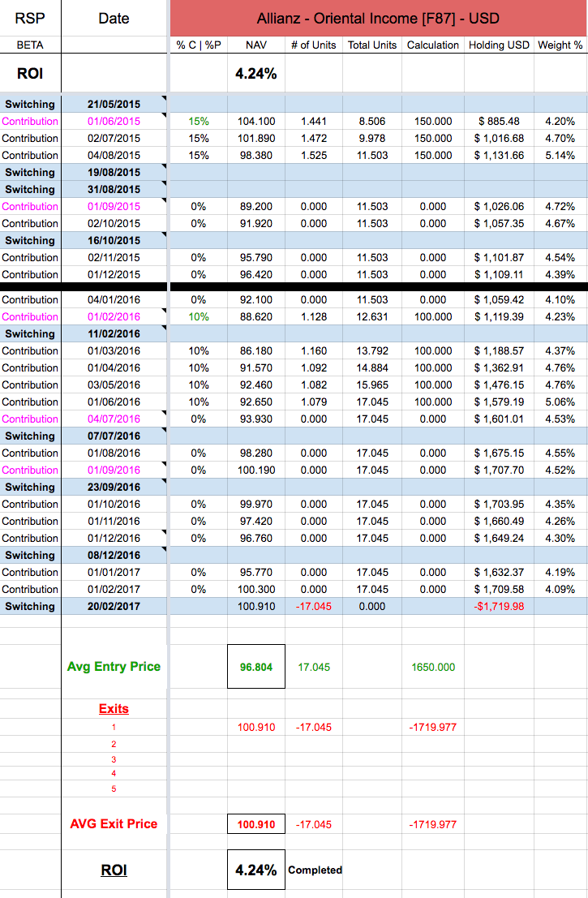Click the 'Holding USD' column header

[x=499, y=45]
